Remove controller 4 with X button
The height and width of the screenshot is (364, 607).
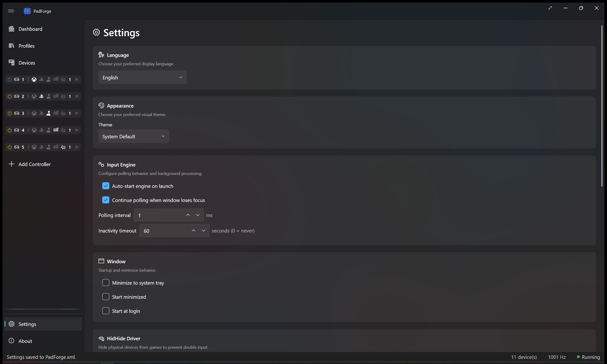(77, 130)
